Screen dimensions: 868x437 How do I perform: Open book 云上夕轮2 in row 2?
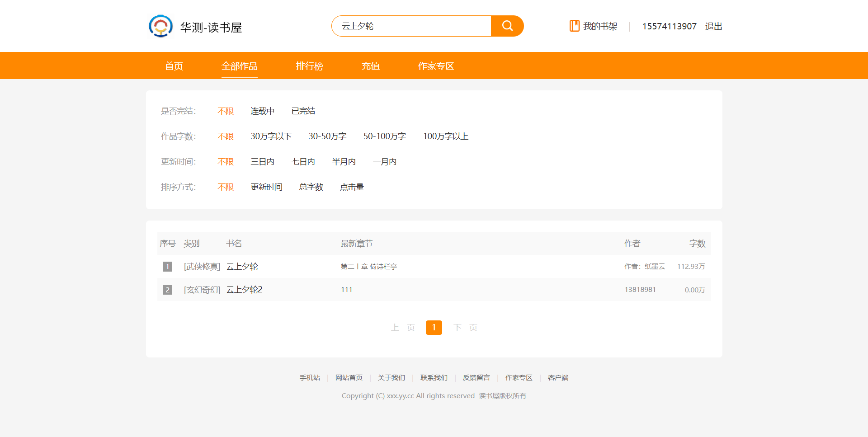point(244,290)
